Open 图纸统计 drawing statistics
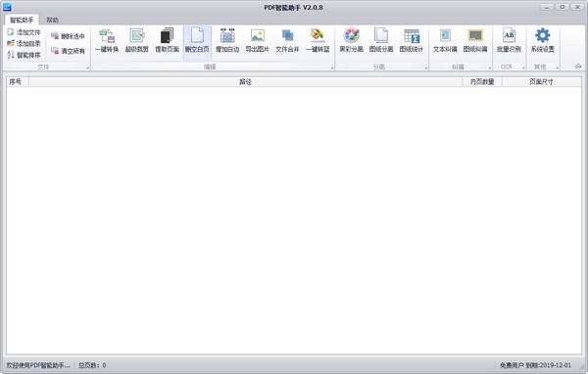Screen dimensions: 588x374 [x=412, y=41]
